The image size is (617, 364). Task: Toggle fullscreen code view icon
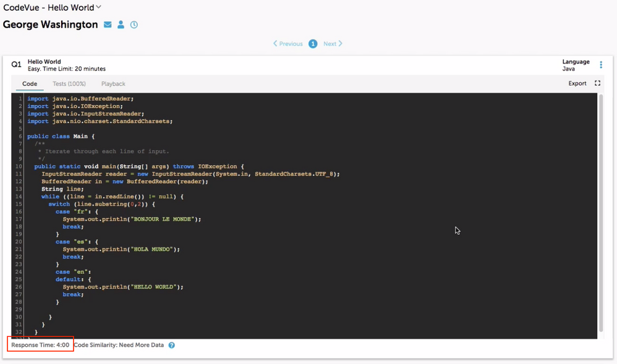tap(597, 83)
